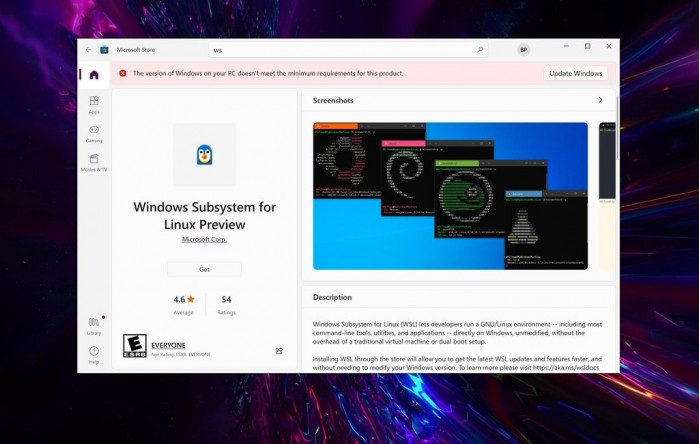Open the Gaming section in sidebar
Screen dimensions: 700x444
pos(94,134)
